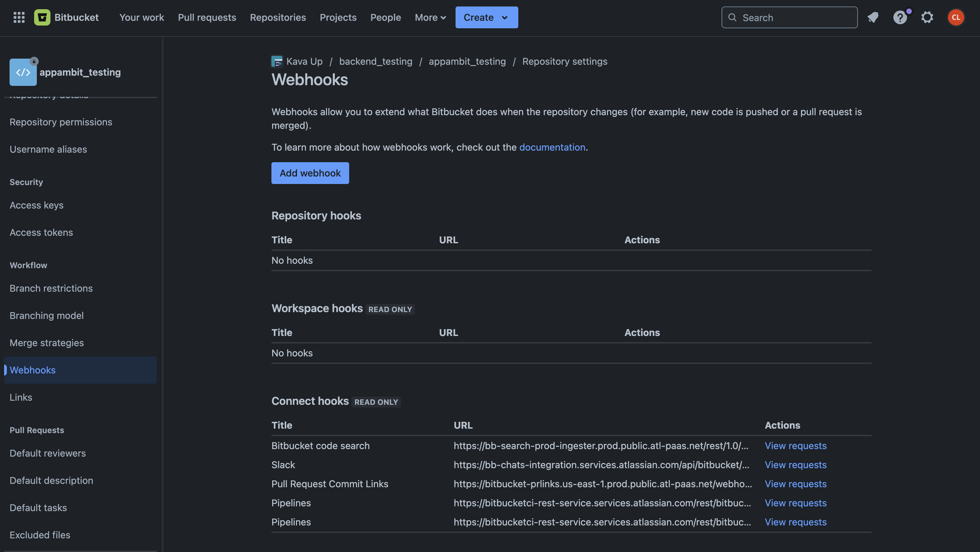This screenshot has height=552, width=980.
Task: Click the appambit_testing repository code icon
Action: point(23,72)
